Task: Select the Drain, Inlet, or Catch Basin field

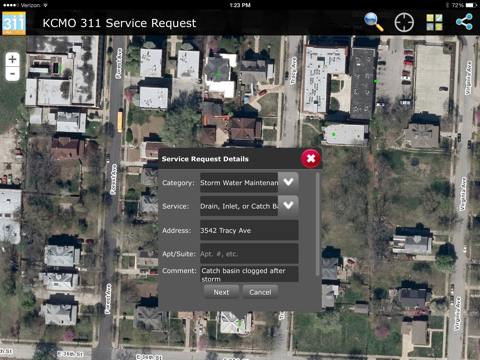Action: [x=239, y=206]
